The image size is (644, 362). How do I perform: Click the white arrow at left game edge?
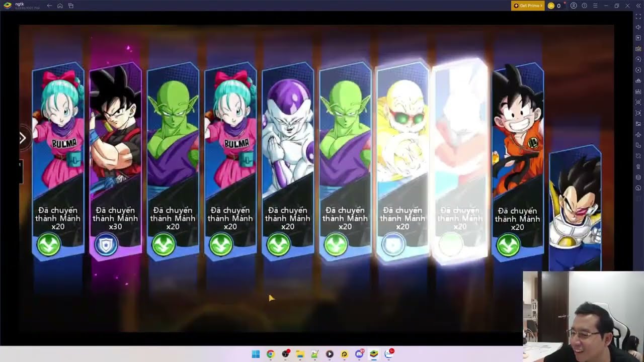(23, 138)
